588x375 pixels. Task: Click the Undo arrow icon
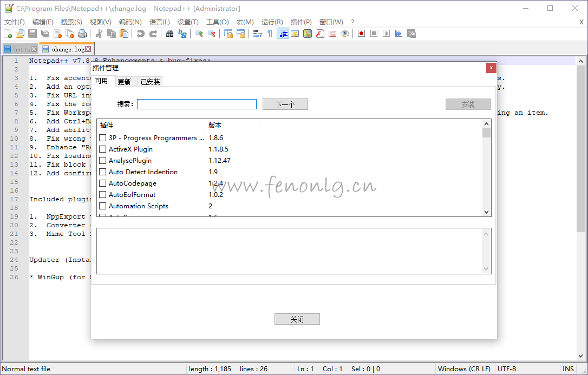point(141,34)
